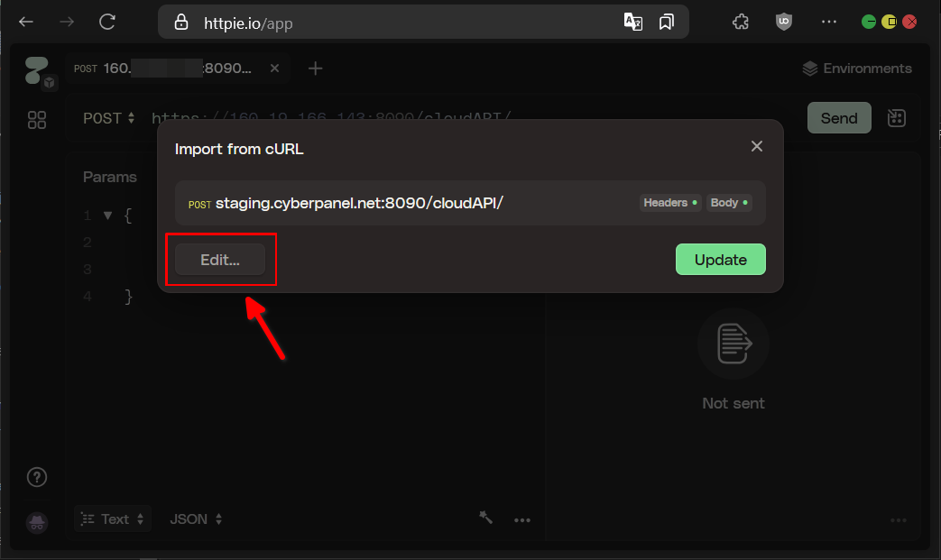Click the browser back arrow
The image size is (941, 560).
[26, 23]
